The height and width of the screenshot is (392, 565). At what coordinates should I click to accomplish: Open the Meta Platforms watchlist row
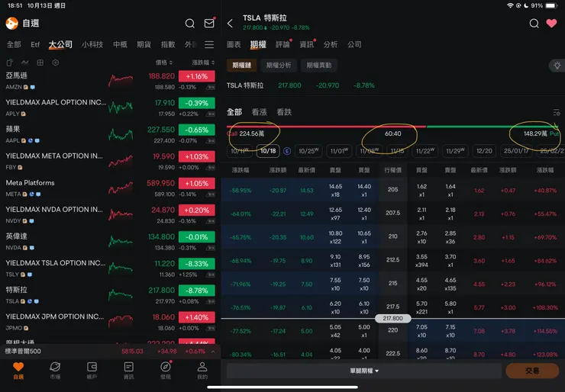[110, 188]
